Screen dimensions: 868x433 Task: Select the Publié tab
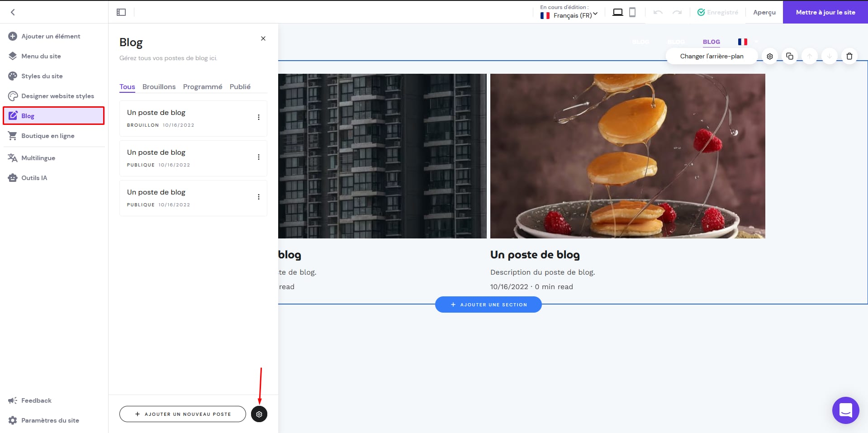coord(240,86)
